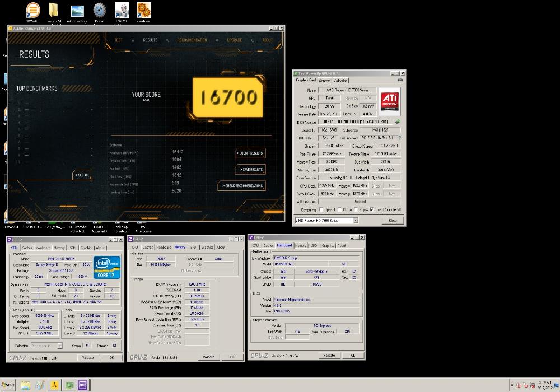Open the Processor selection dropdown in CPU-Z
Viewport: 560px width, 392px height.
(60, 346)
